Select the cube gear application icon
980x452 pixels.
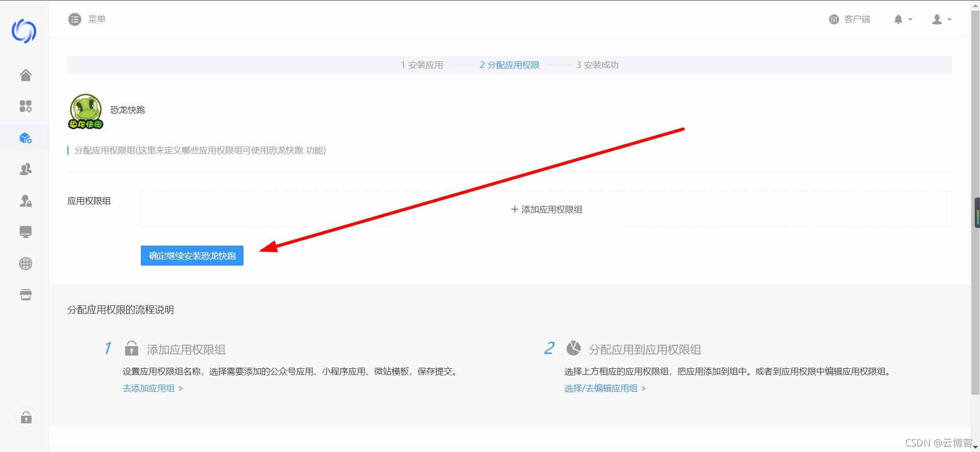tap(26, 138)
